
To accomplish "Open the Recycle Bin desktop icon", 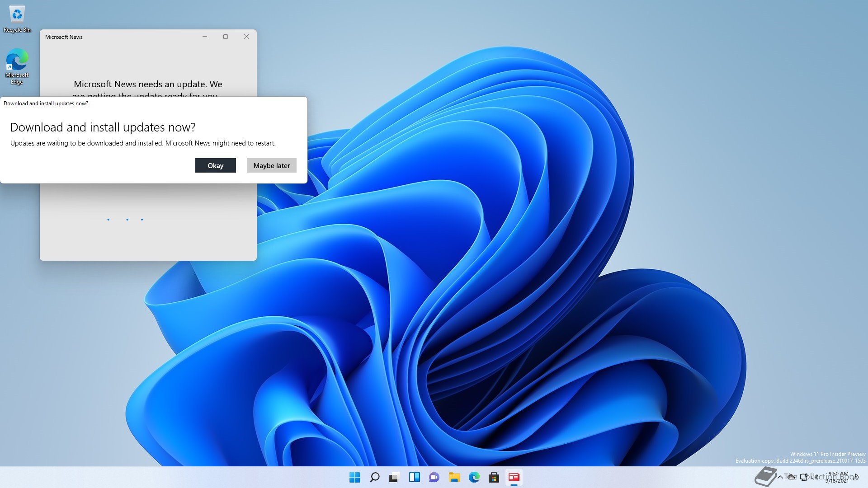I will tap(17, 19).
